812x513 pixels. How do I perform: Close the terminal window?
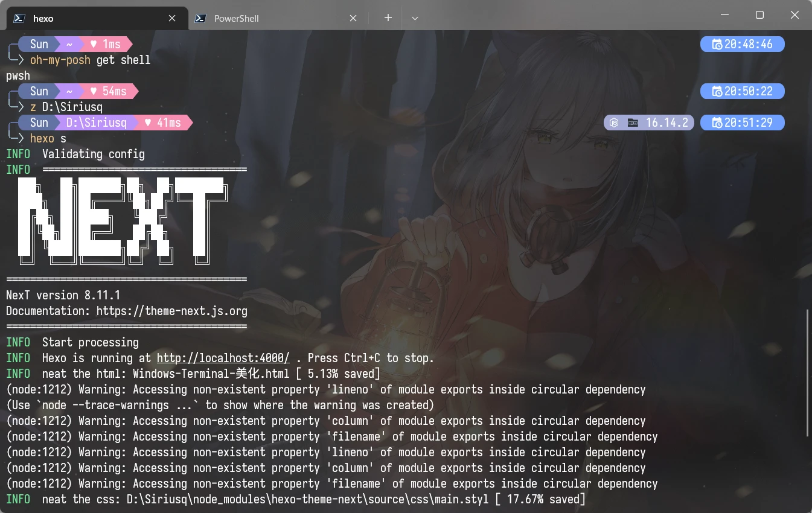click(793, 14)
